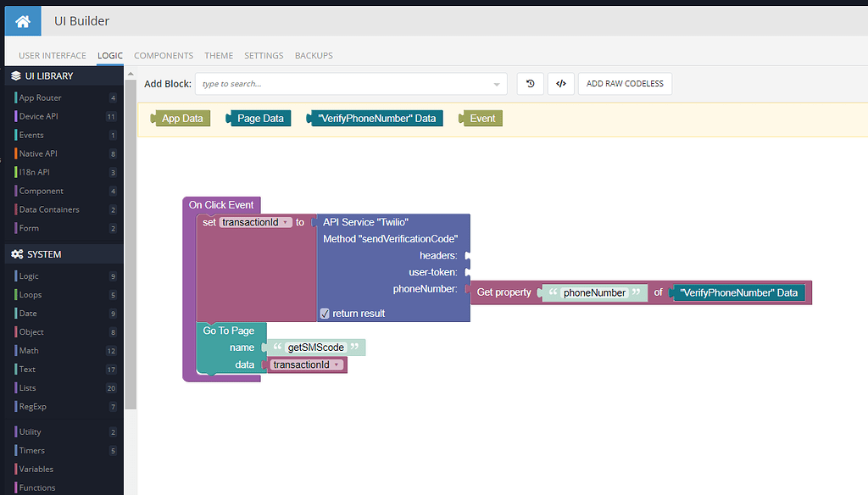
Task: Select the Page Data block
Action: point(259,118)
